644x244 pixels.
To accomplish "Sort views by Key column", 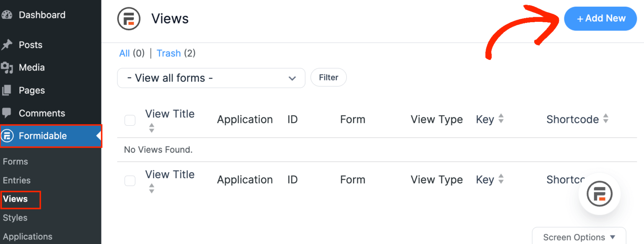I will click(x=499, y=119).
